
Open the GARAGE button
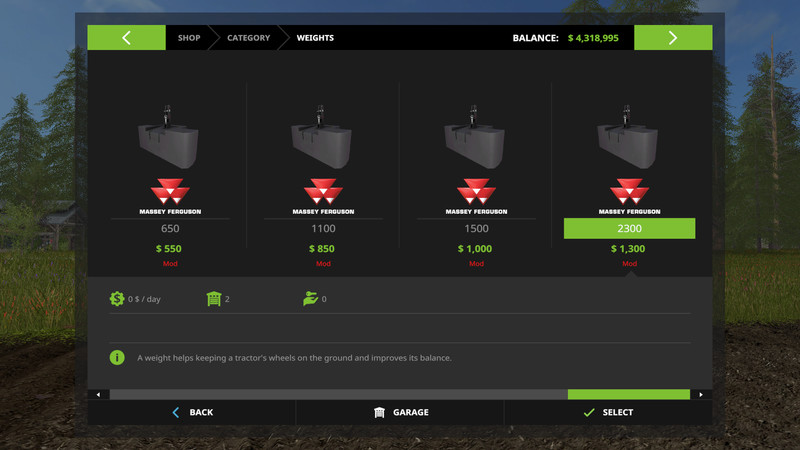click(401, 412)
